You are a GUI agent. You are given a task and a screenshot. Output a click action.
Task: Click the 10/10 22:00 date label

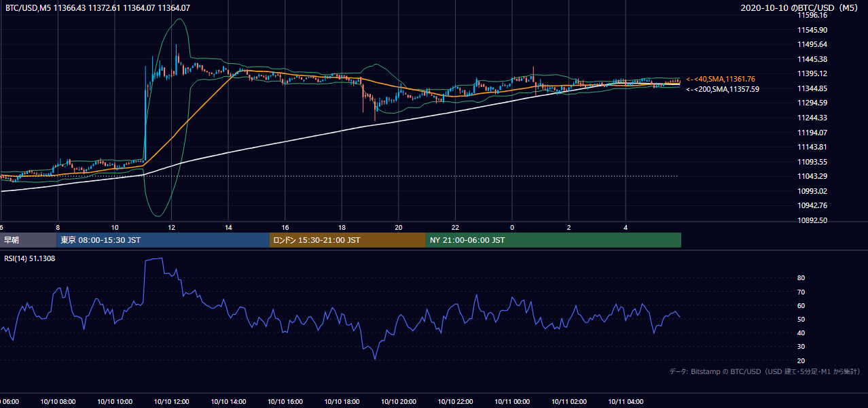455,402
